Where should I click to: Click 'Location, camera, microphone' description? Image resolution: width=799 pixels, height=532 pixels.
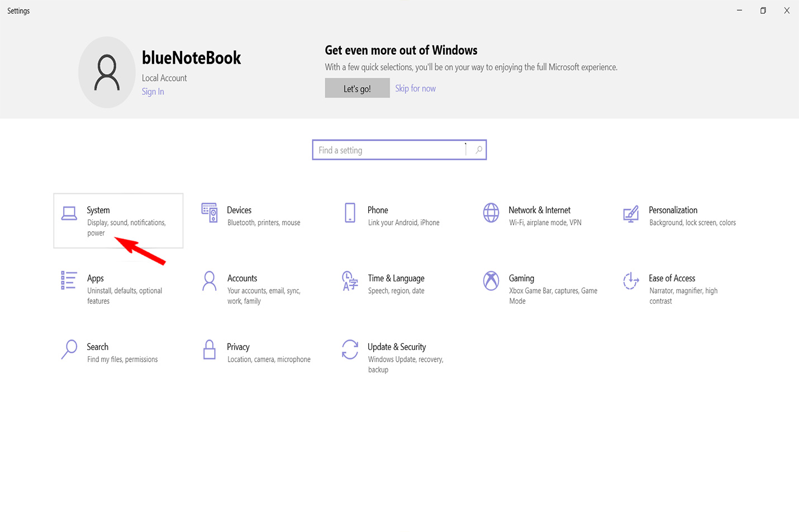pyautogui.click(x=269, y=360)
